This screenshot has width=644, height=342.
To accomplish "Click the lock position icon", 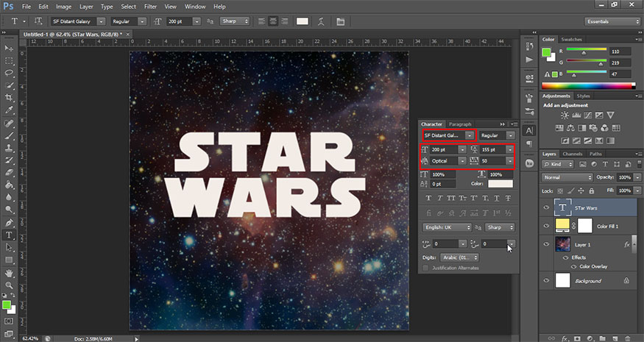I will (581, 191).
